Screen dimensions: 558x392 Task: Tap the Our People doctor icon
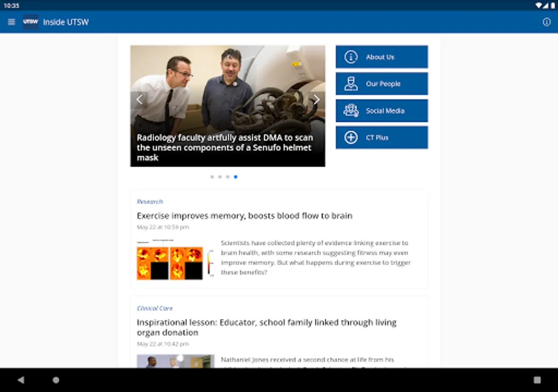pos(351,84)
